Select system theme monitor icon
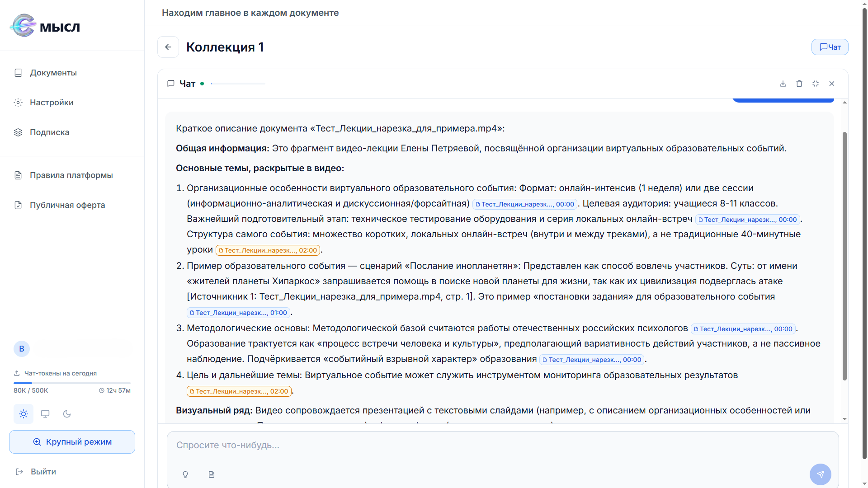Screen dimensions: 868x488 click(x=45, y=414)
